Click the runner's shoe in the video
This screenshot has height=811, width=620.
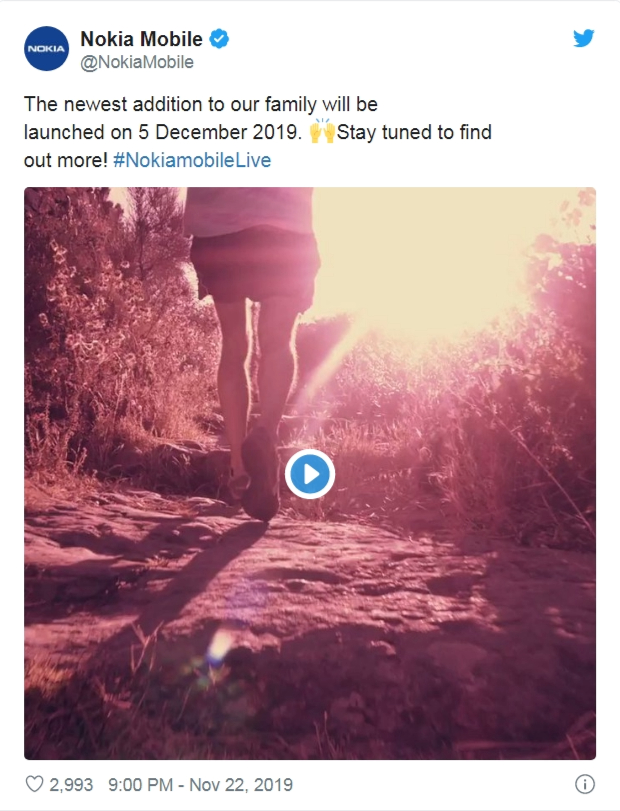(x=260, y=472)
